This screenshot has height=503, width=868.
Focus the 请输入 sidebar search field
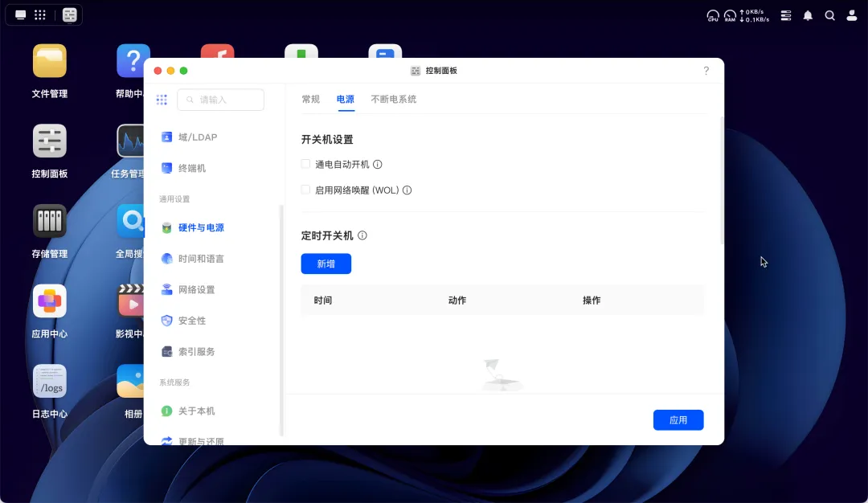pos(220,100)
